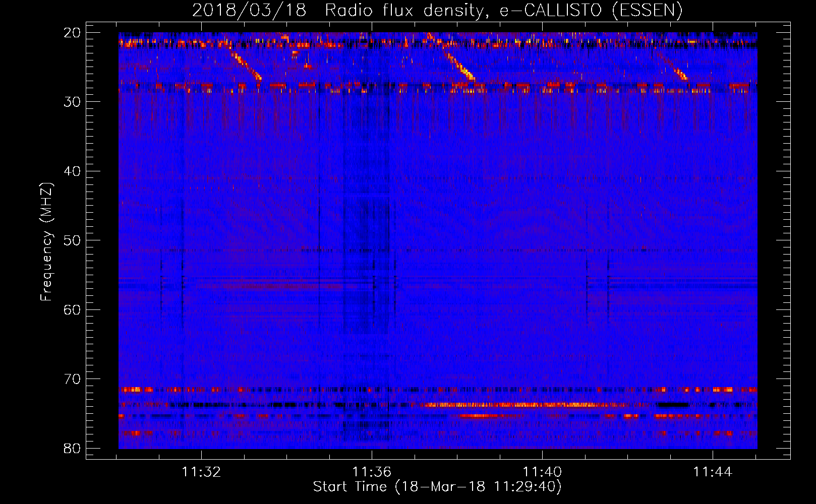Click the 20 MHz frequency tick label

point(73,33)
